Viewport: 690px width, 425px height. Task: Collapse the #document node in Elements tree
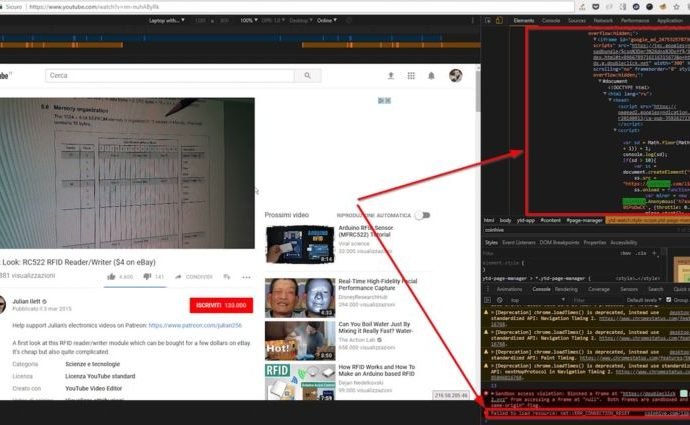point(600,81)
